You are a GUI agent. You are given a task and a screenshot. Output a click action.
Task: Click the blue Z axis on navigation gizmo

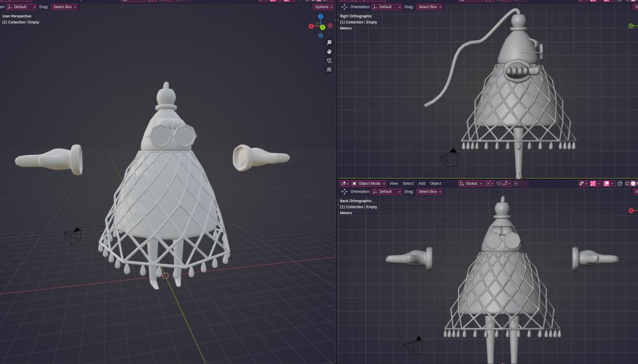[x=321, y=17]
